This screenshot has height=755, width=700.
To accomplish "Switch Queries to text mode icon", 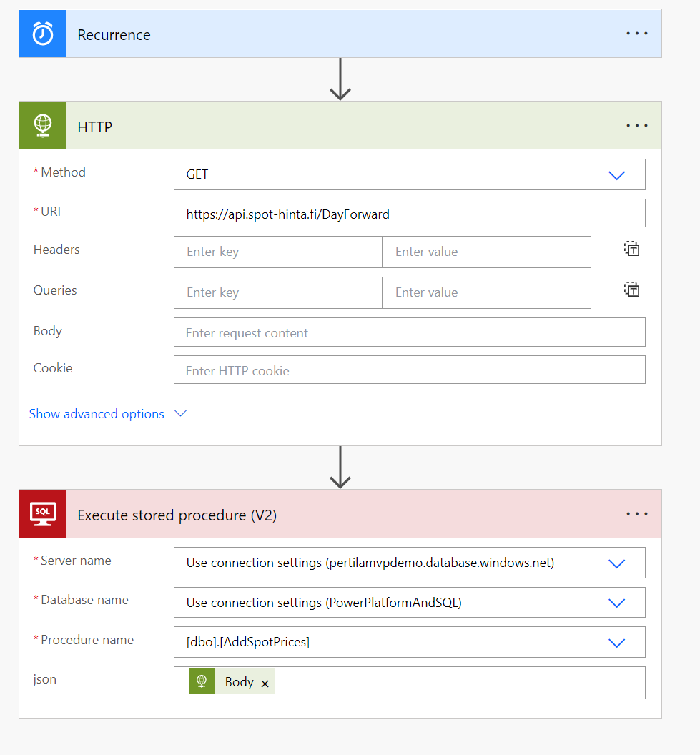I will [x=631, y=290].
